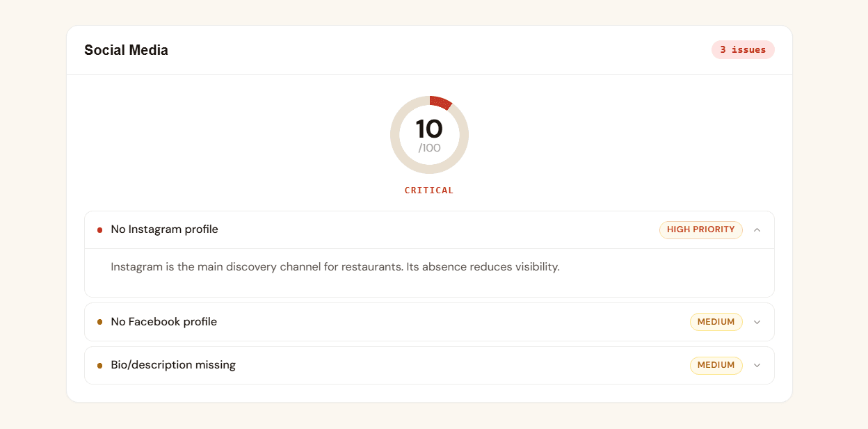Click the HIGH PRIORITY tag
This screenshot has height=429, width=868.
(701, 229)
